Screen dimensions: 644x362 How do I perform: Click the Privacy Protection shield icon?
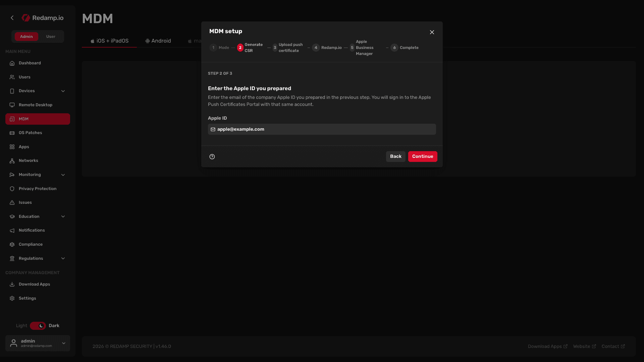[x=12, y=189]
